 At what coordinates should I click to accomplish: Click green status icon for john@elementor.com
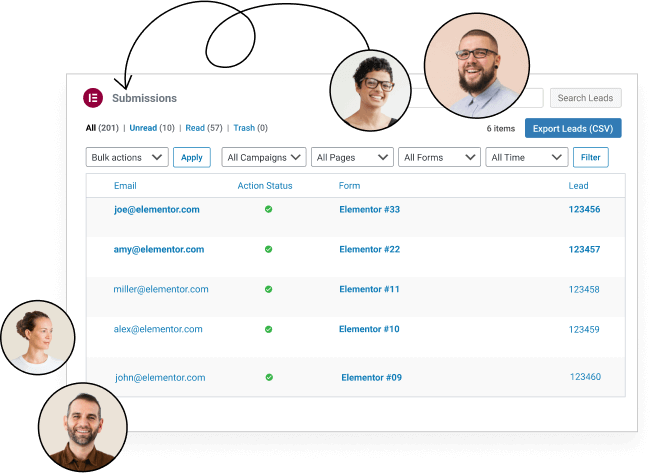pos(269,377)
